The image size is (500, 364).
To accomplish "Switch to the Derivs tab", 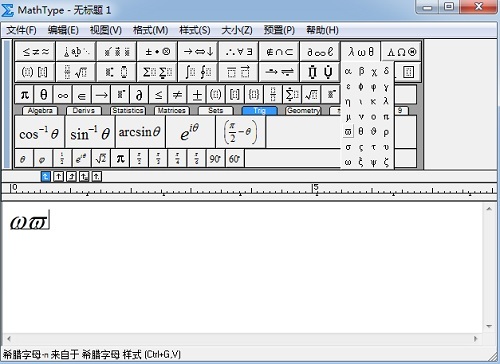I will tap(84, 110).
